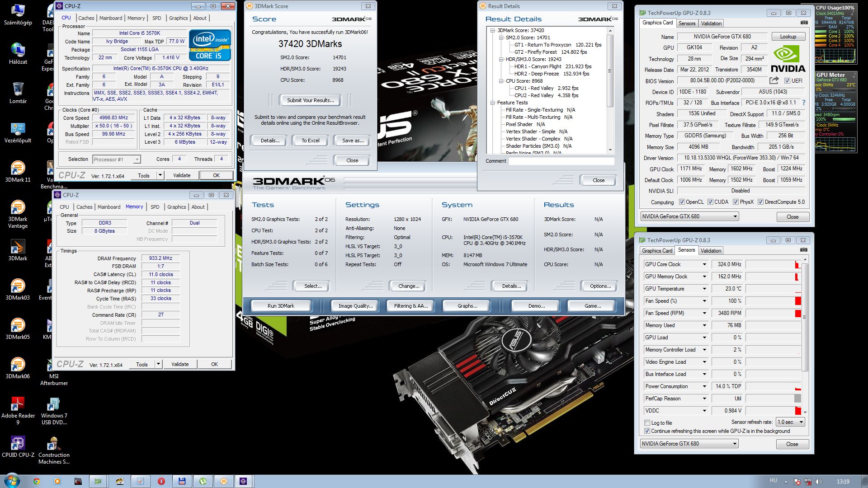Click the Change settings button in 3DMark06
The width and height of the screenshot is (868, 488).
tap(409, 286)
